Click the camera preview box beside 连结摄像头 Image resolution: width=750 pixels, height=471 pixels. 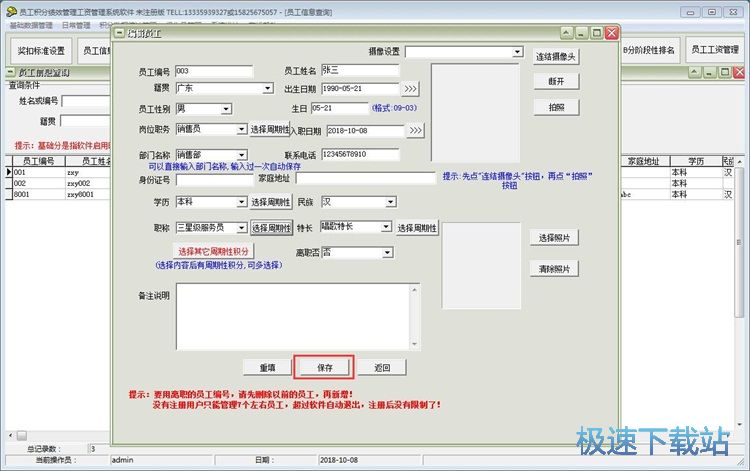tap(475, 113)
